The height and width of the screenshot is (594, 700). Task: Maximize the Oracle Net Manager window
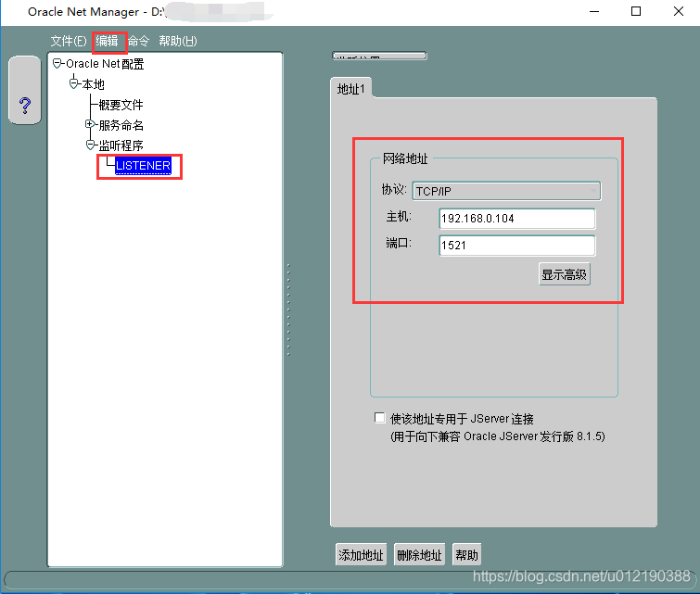(x=636, y=12)
